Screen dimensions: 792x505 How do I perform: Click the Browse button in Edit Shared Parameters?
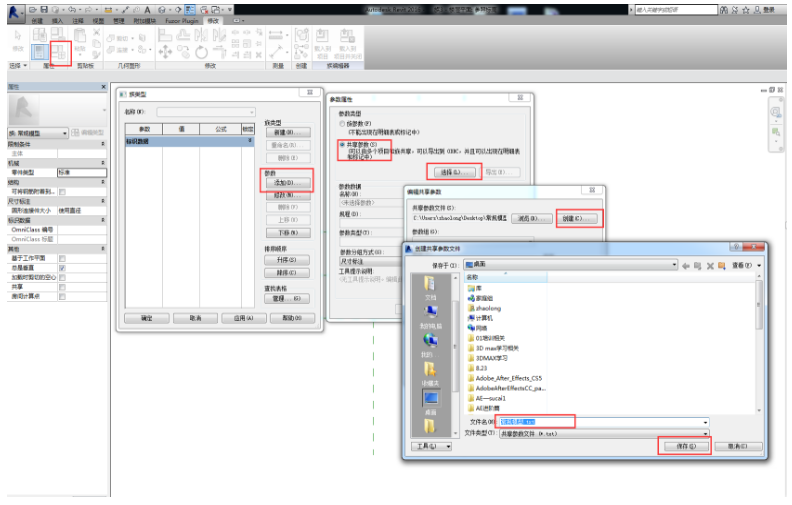tap(531, 219)
